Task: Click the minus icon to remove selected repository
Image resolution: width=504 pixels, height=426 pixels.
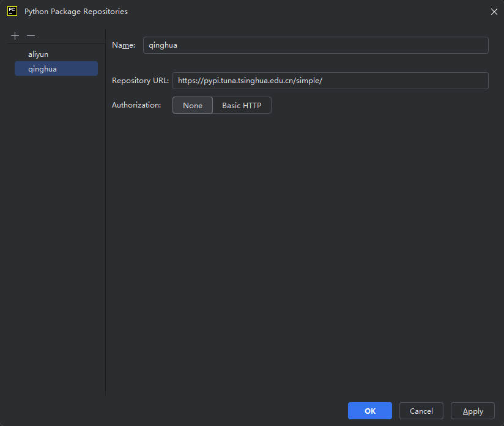Action: pos(31,36)
